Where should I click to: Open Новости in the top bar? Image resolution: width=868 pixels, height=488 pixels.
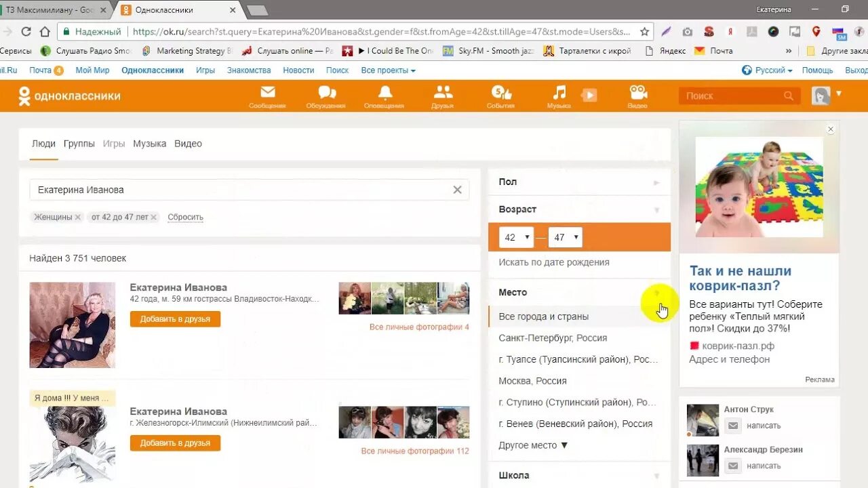[x=298, y=70]
